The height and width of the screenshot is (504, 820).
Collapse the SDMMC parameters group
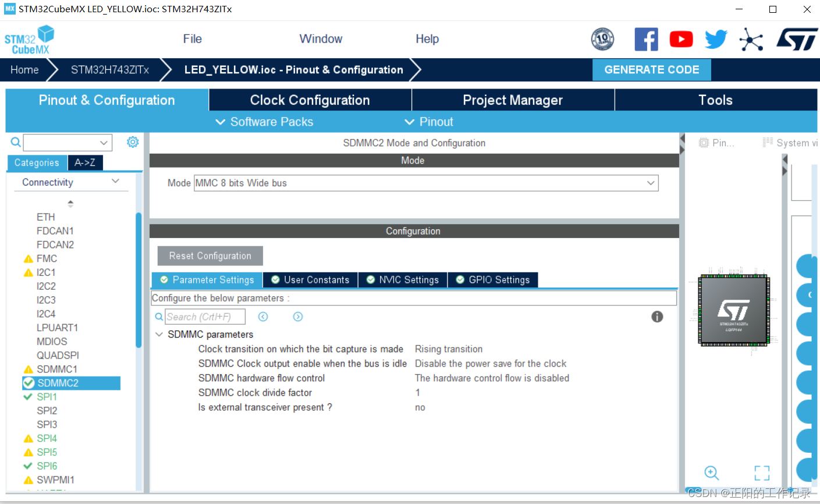[159, 335]
